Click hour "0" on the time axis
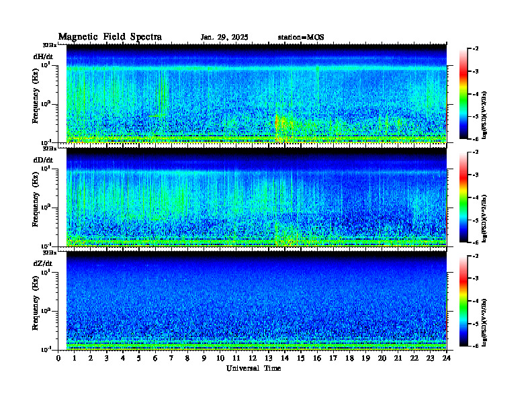 coord(58,359)
